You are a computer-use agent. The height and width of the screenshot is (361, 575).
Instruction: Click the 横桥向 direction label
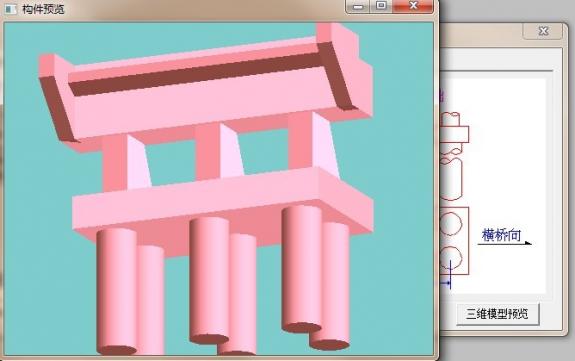click(501, 235)
